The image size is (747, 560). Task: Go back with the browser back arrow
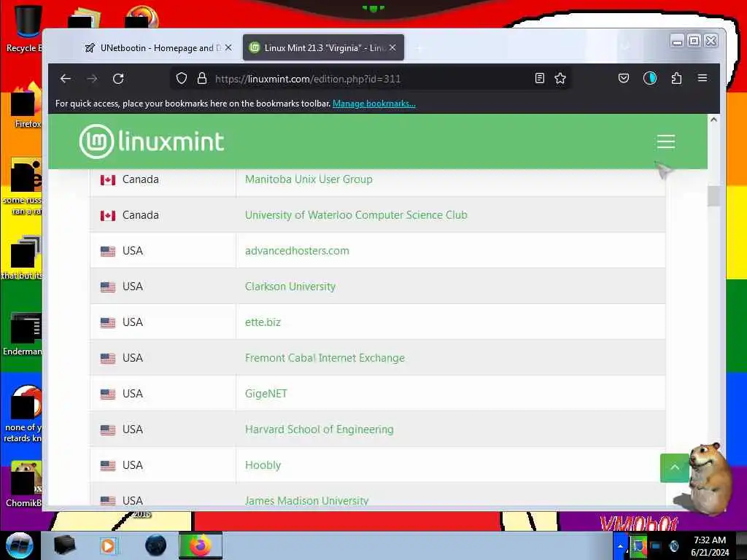tap(66, 79)
